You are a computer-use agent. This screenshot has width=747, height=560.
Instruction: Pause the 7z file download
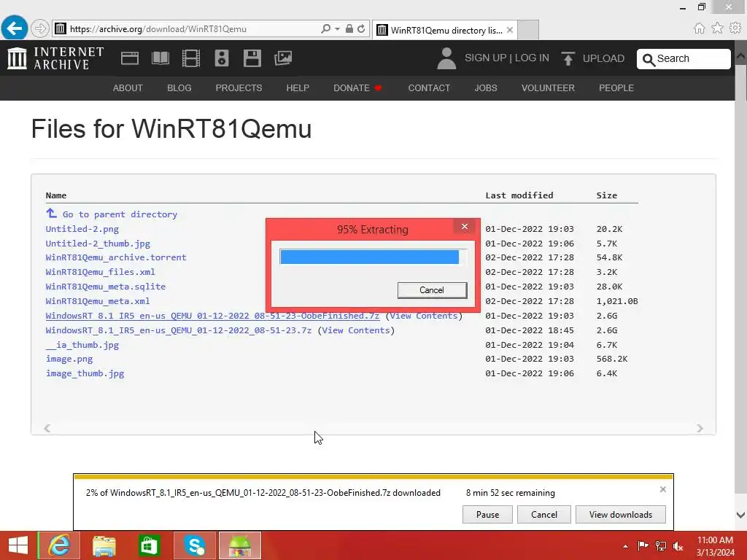487,515
